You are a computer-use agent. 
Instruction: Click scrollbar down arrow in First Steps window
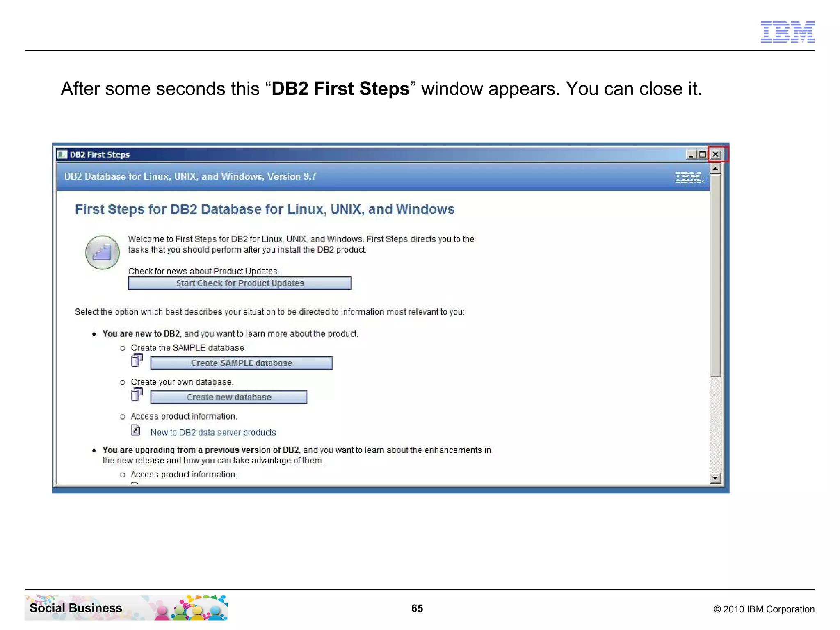(715, 478)
